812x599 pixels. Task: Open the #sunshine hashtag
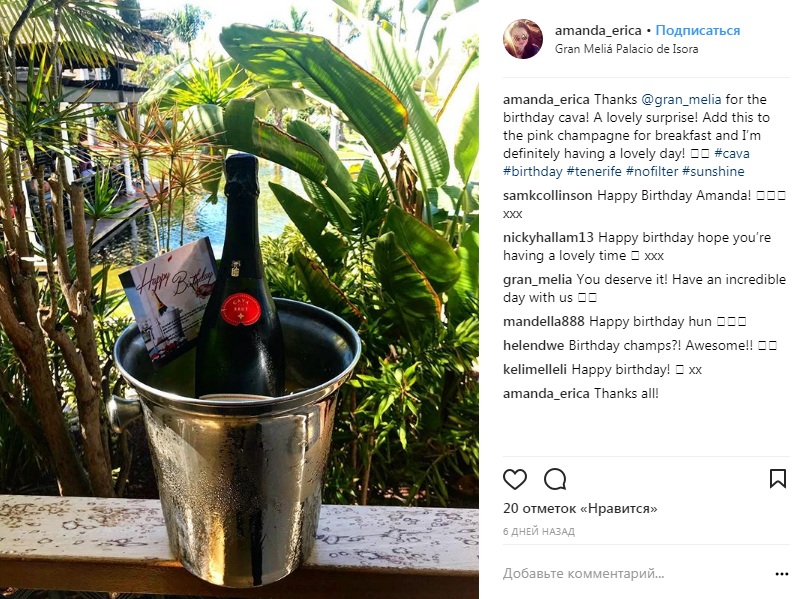point(713,171)
